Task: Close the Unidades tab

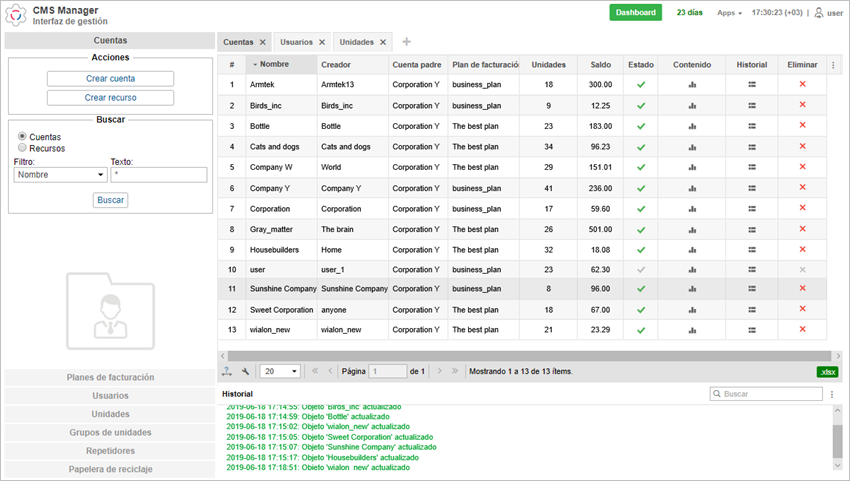Action: pos(383,42)
